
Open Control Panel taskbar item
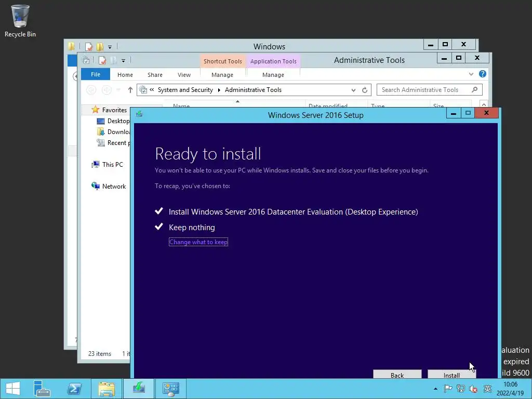point(170,389)
